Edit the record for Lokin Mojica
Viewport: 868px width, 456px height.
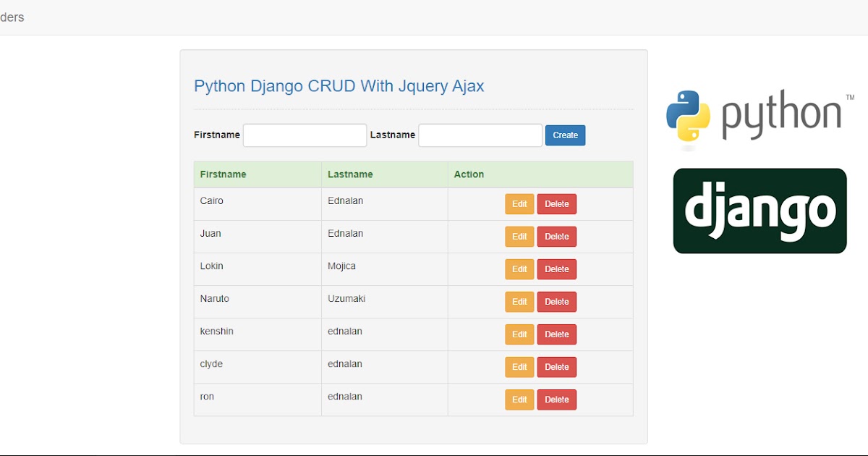(519, 269)
